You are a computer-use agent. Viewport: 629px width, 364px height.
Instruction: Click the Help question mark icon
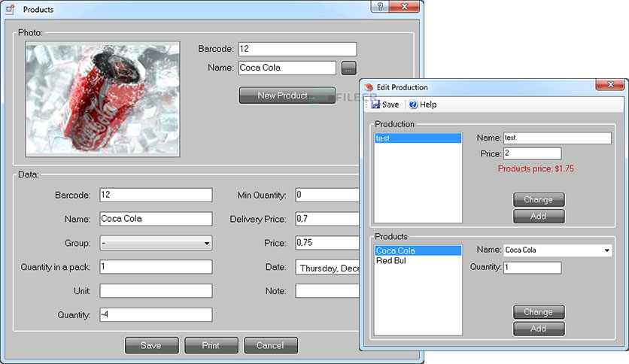413,105
